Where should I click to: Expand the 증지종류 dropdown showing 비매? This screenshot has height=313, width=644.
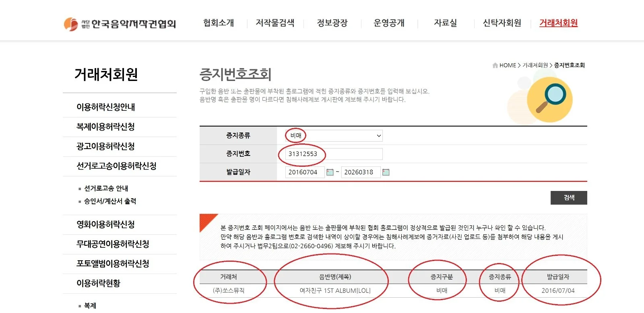coord(334,136)
